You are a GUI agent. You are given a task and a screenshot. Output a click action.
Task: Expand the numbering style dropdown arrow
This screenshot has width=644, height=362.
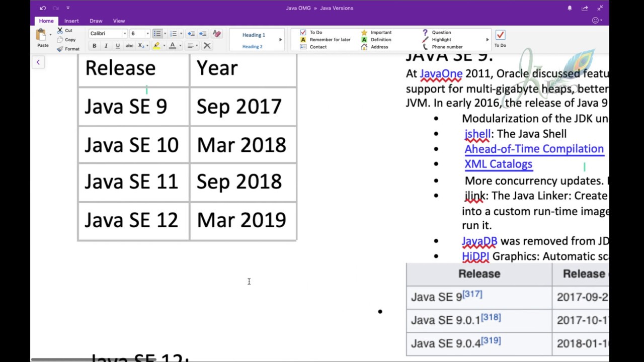tap(181, 34)
